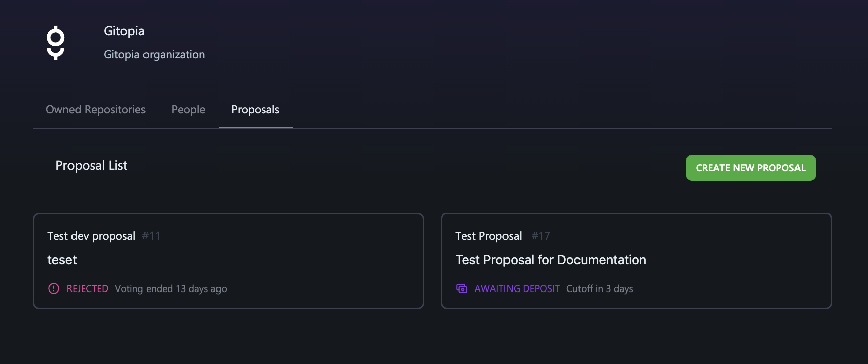
Task: Open proposal number #17
Action: point(541,236)
